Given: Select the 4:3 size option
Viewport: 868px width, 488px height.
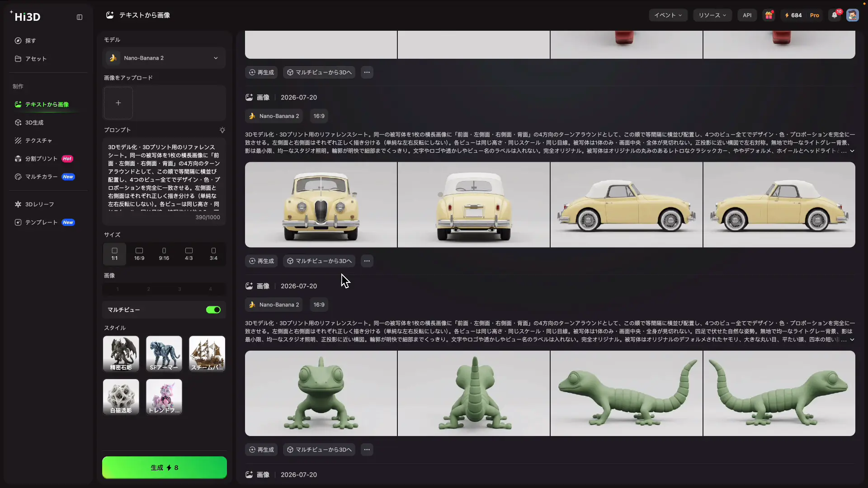Looking at the screenshot, I should click(x=189, y=254).
